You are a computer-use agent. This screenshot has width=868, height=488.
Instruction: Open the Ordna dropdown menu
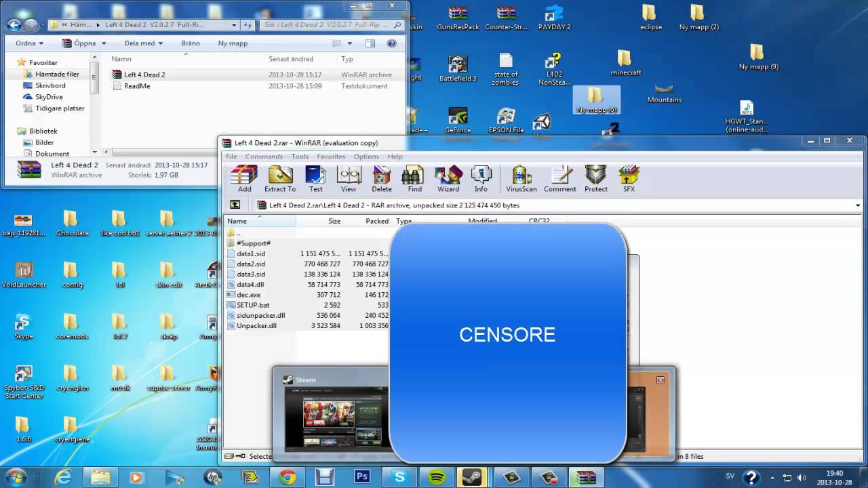(29, 43)
